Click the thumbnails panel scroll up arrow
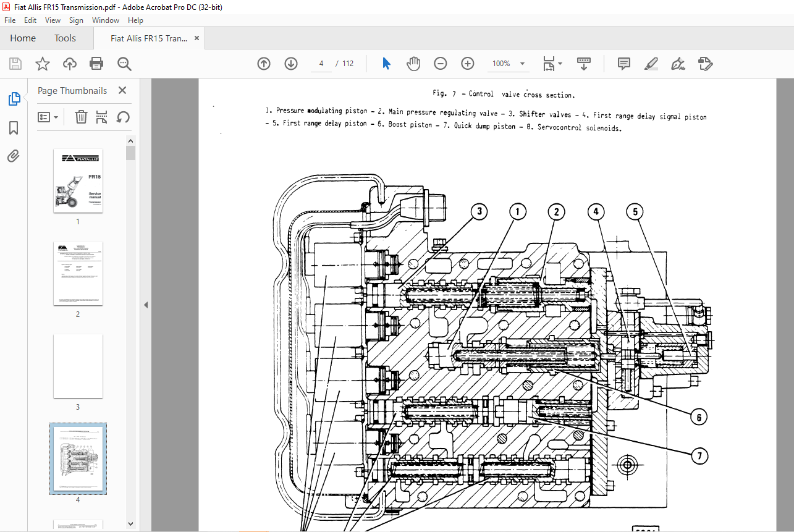The image size is (794, 532). 130,140
